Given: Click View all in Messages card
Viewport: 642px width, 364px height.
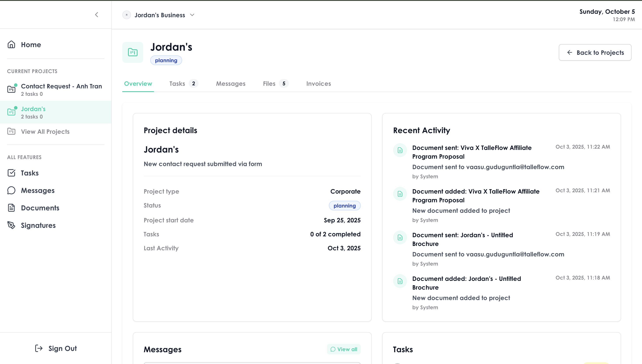Looking at the screenshot, I should click(x=344, y=349).
